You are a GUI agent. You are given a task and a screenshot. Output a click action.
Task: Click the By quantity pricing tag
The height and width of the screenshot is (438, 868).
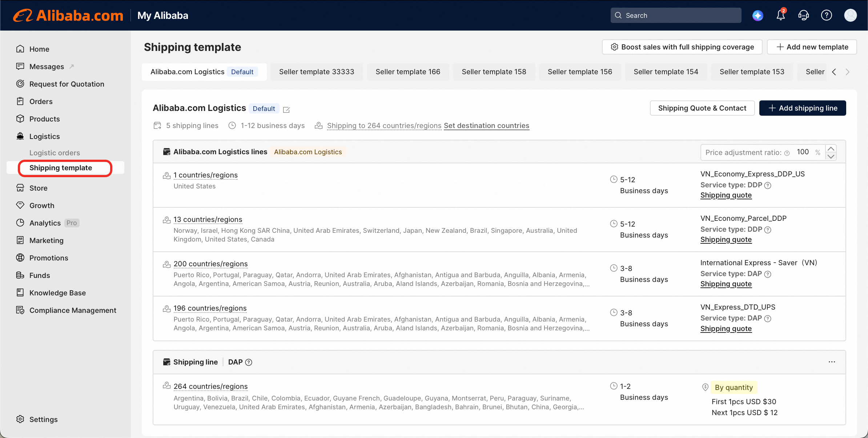pyautogui.click(x=734, y=387)
